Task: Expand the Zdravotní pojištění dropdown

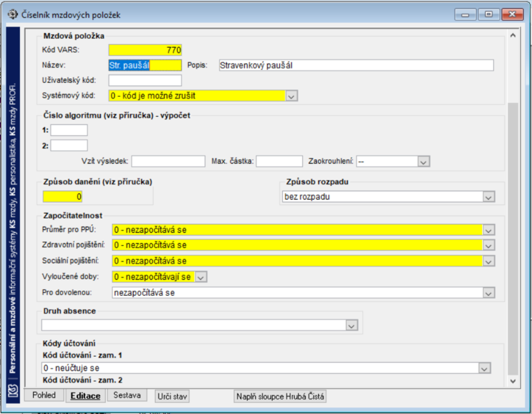Action: tap(488, 245)
